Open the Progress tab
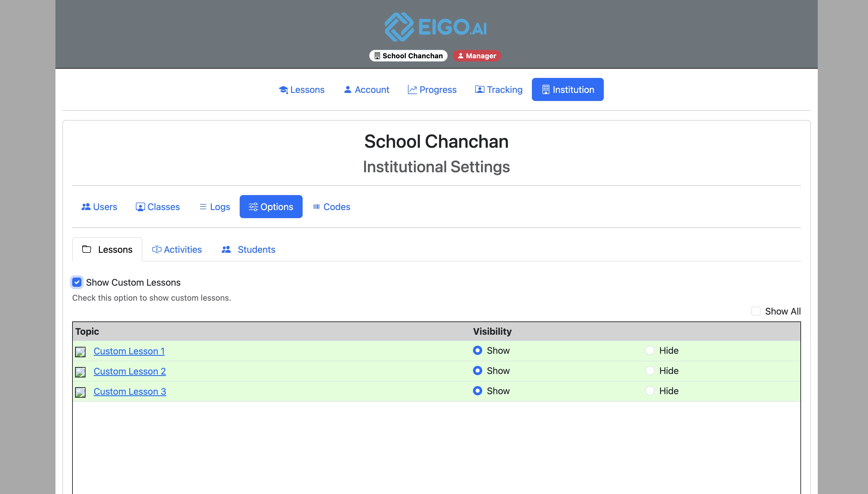Viewport: 868px width, 494px height. click(x=432, y=89)
